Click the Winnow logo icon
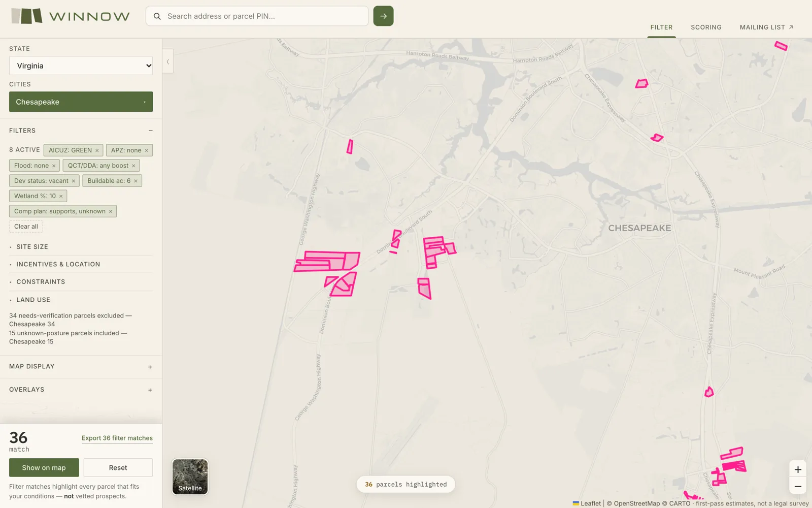Screen dimensions: 812x508 (26, 16)
